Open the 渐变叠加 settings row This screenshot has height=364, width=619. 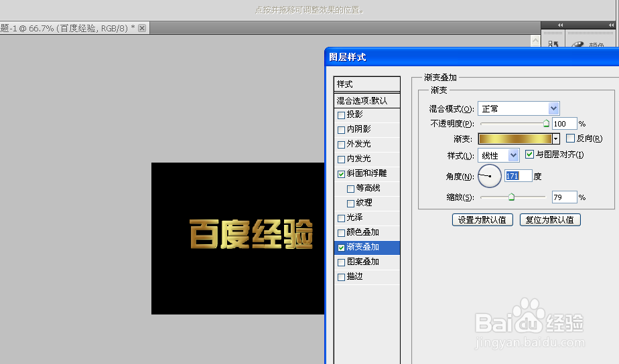[366, 248]
